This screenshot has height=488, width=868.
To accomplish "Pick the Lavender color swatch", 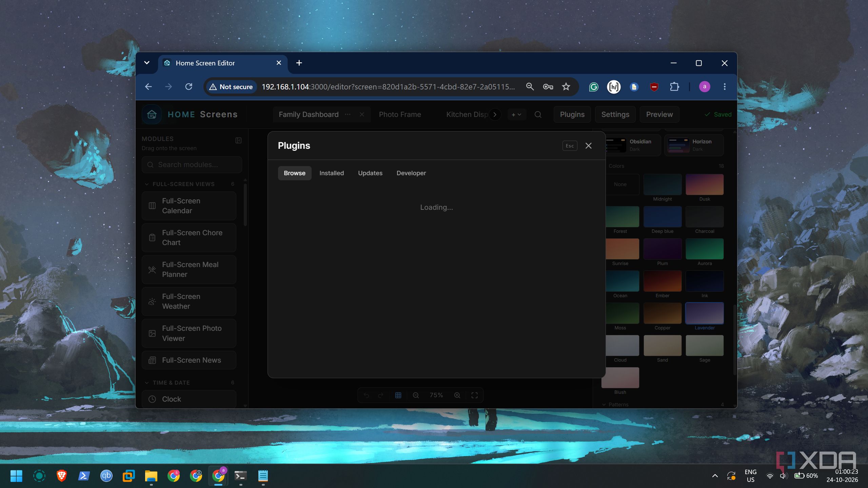I will pyautogui.click(x=704, y=313).
